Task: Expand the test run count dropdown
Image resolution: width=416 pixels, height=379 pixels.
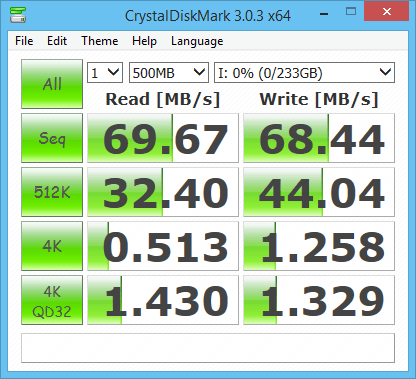Action: click(x=105, y=73)
